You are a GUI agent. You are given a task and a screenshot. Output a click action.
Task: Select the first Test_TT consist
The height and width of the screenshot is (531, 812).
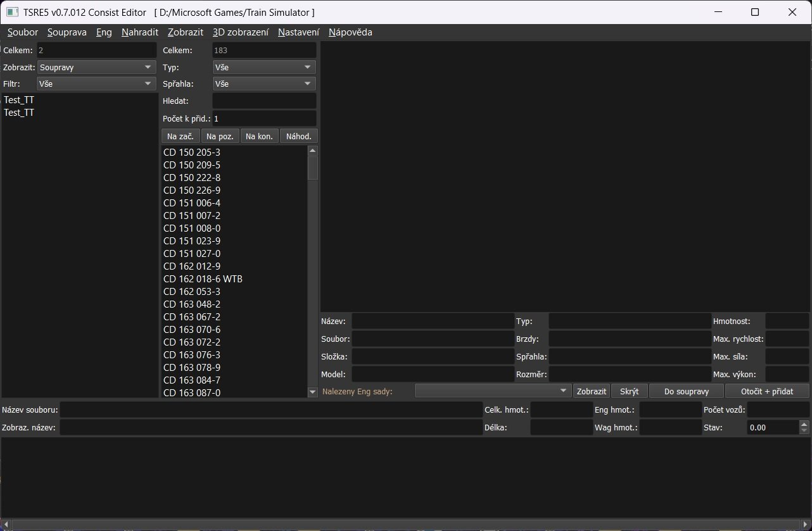[x=19, y=100]
